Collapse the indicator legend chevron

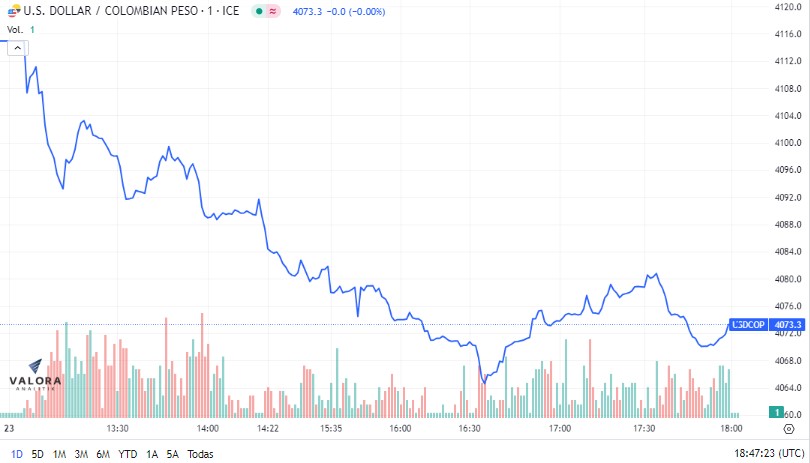coord(18,48)
